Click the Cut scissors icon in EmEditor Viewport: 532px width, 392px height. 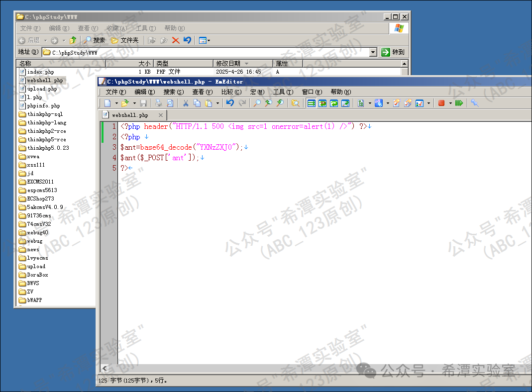[x=186, y=103]
